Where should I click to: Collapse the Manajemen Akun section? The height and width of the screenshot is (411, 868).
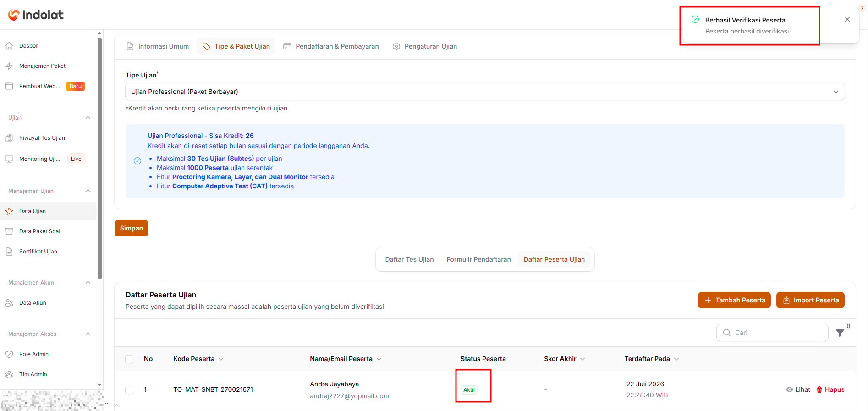(x=88, y=283)
